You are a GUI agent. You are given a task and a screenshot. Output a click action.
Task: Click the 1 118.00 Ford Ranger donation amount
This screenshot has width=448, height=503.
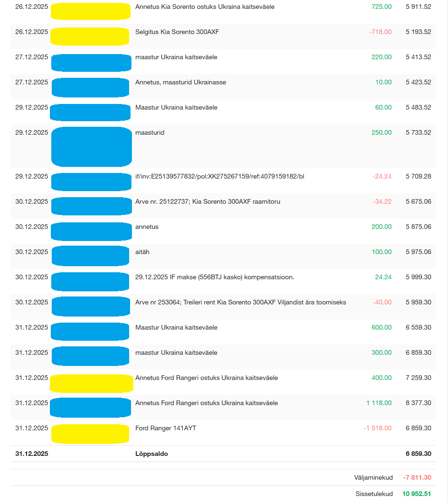tap(379, 403)
